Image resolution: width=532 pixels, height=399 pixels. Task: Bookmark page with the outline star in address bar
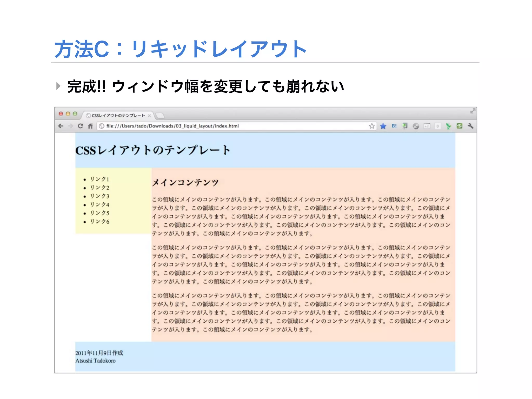pyautogui.click(x=372, y=126)
